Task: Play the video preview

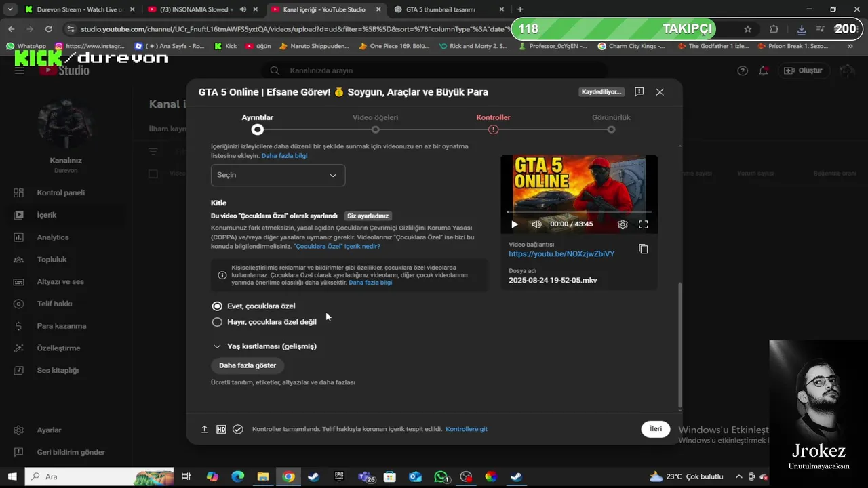Action: tap(514, 224)
